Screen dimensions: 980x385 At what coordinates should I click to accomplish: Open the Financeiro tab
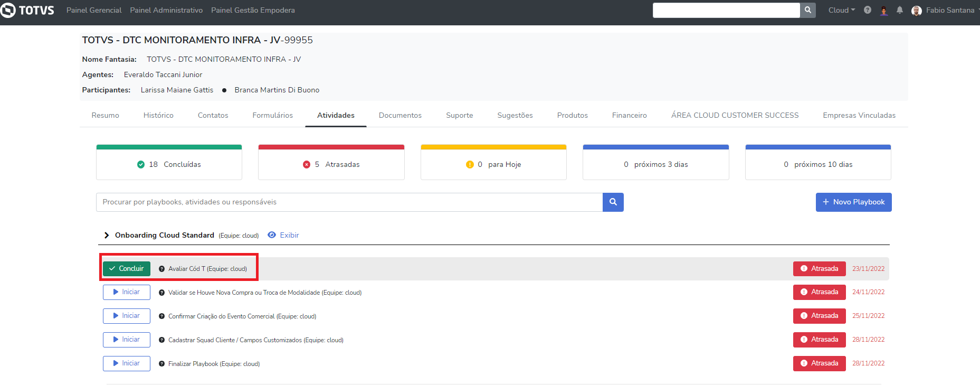pyautogui.click(x=630, y=115)
